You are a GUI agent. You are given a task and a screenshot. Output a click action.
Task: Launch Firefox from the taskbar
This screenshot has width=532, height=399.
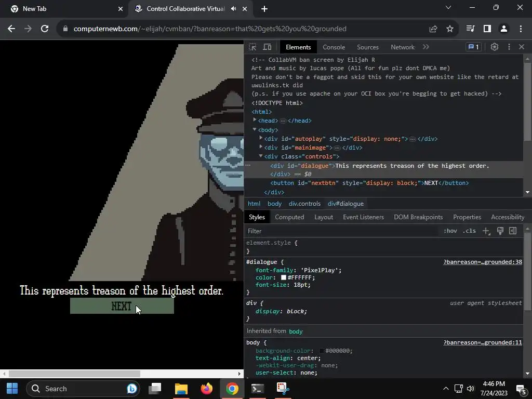tap(206, 389)
